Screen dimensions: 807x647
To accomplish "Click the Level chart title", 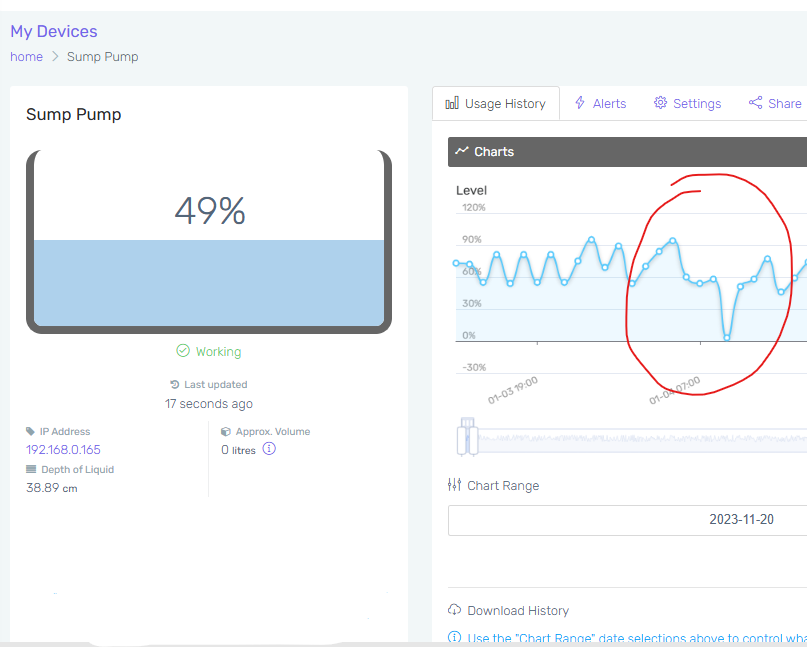I will pos(471,190).
